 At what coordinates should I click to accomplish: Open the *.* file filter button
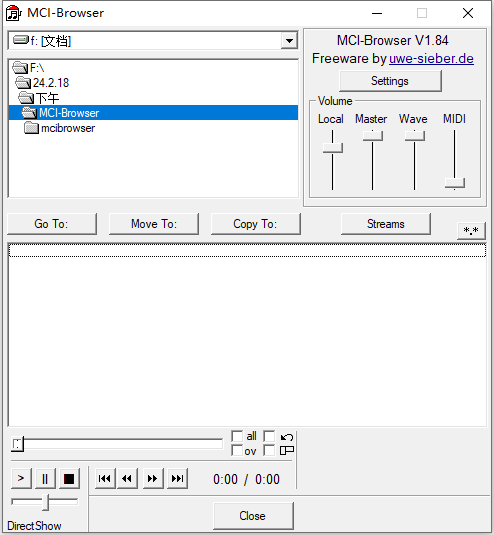click(x=471, y=231)
